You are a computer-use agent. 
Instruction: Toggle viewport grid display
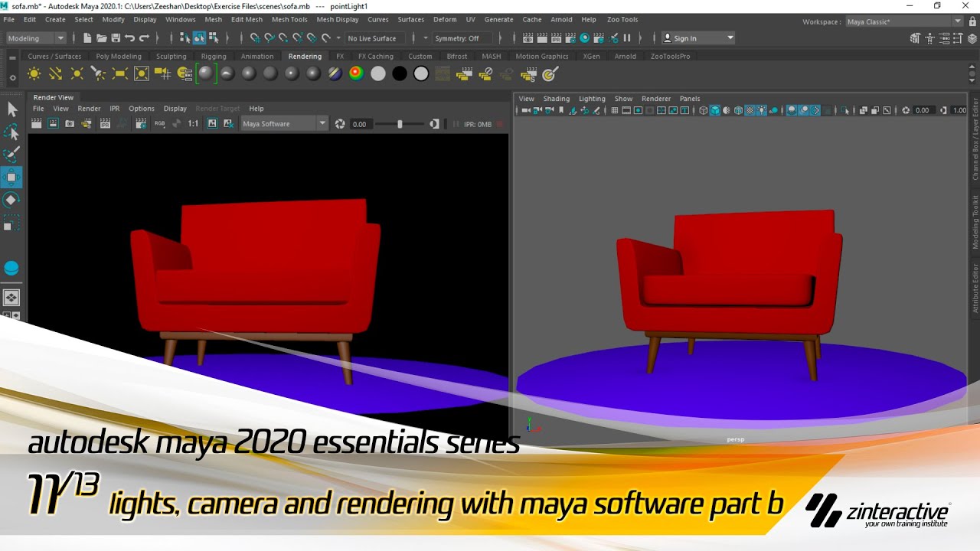click(614, 110)
